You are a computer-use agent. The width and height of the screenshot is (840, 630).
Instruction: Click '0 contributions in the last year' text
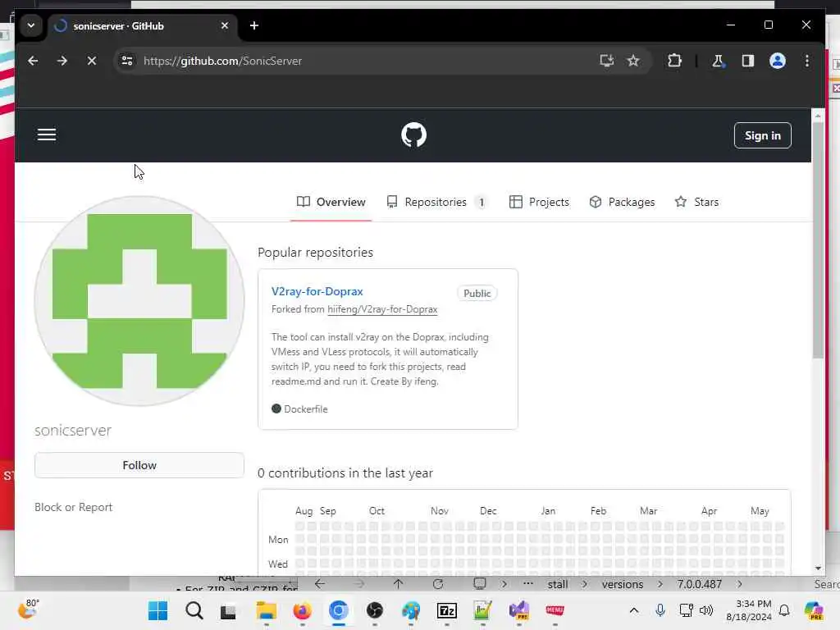point(345,473)
